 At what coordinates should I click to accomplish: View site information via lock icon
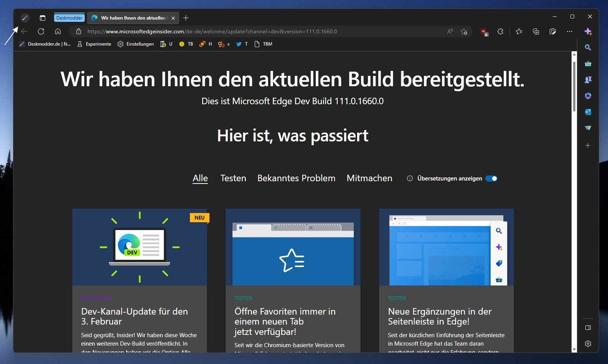pyautogui.click(x=79, y=31)
